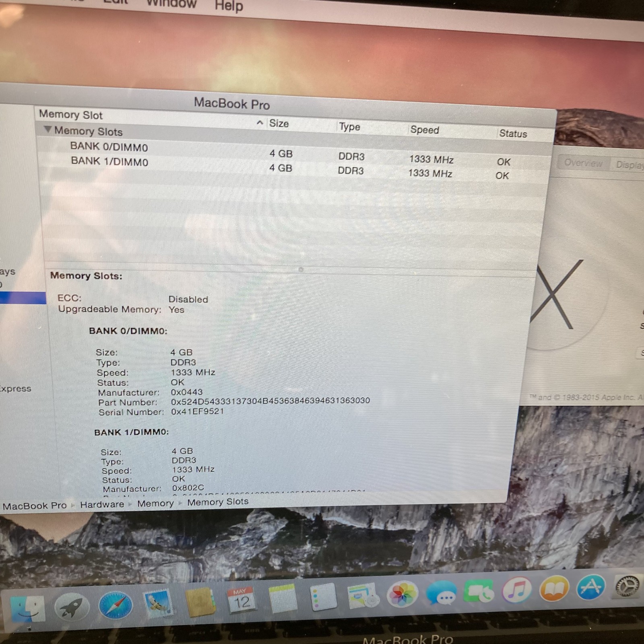Open System Preferences gear icon
The image size is (644, 644).
(627, 586)
